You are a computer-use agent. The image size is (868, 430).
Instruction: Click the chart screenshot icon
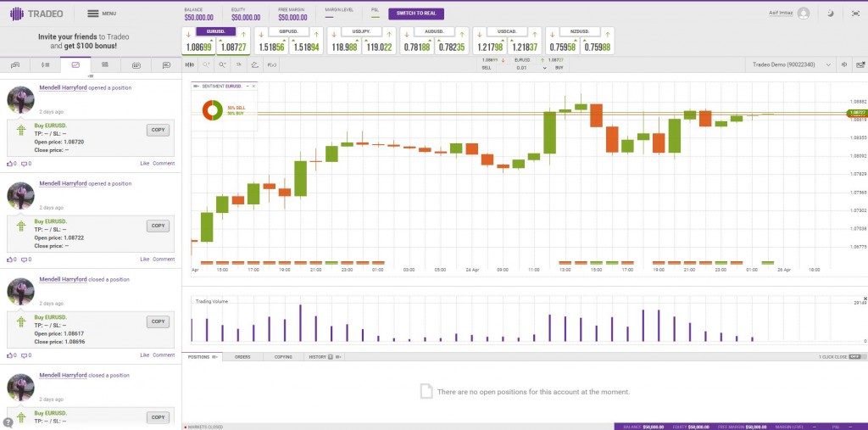tap(861, 64)
